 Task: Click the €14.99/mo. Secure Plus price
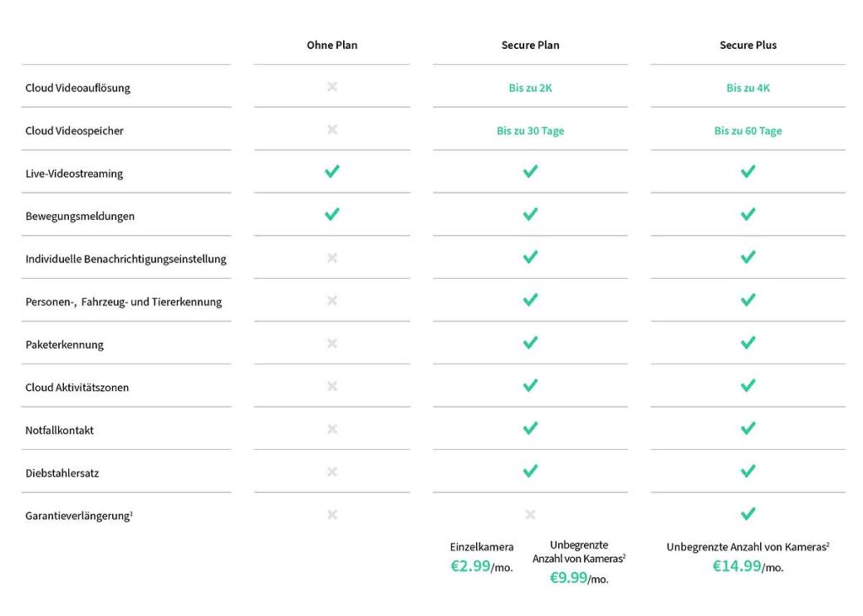748,566
